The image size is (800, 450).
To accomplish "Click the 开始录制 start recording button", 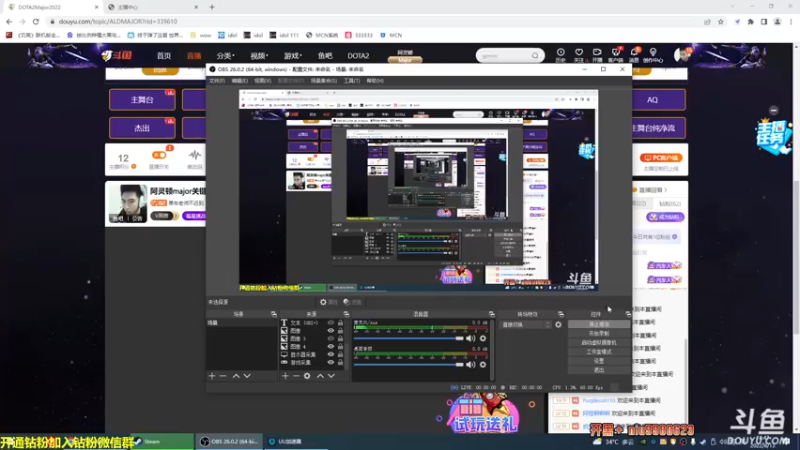I will 598,334.
